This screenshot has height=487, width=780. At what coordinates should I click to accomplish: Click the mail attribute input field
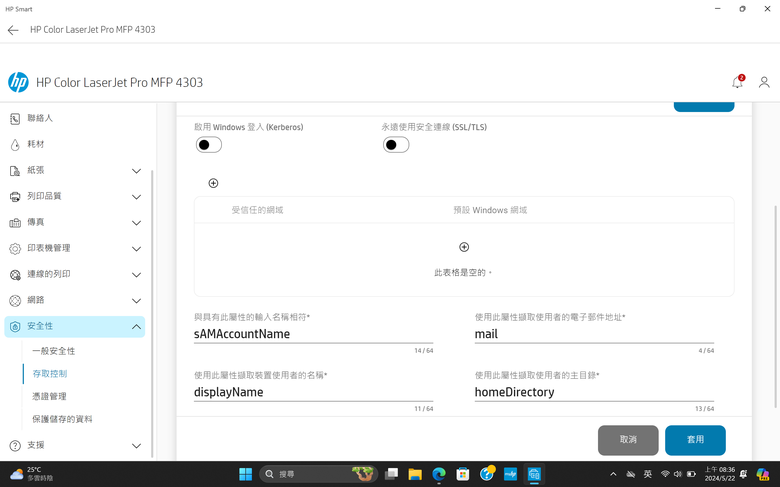(x=594, y=334)
